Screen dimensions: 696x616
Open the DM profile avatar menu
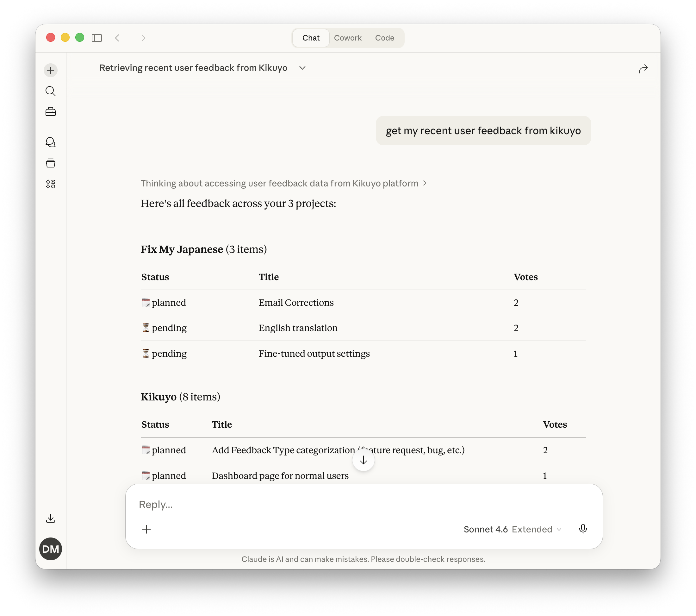[50, 549]
